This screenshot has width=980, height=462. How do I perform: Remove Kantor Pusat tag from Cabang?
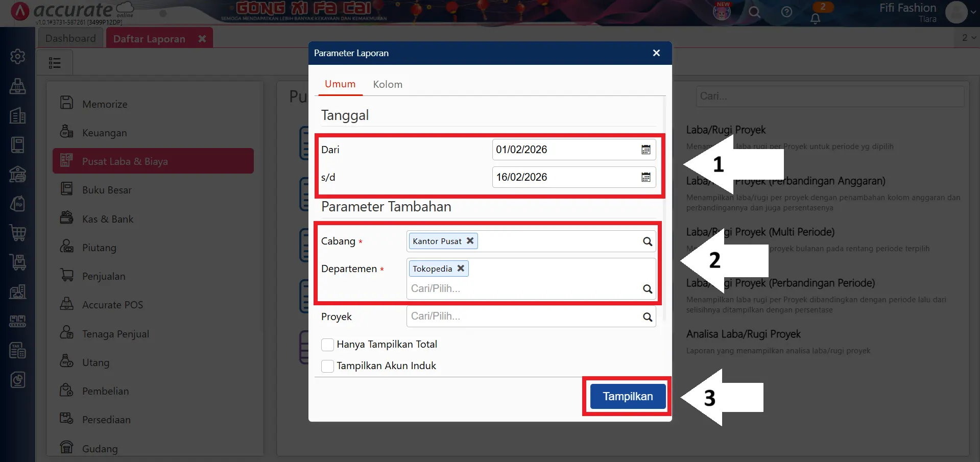(470, 241)
